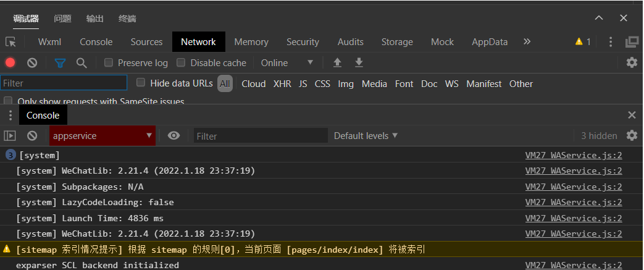Click the 3 hidden messages label

point(599,135)
